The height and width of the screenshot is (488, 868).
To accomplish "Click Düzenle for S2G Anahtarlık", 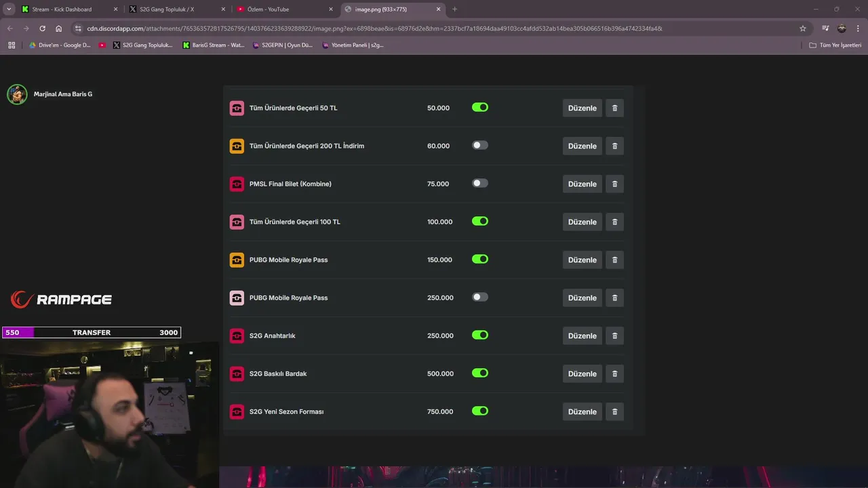I will 583,335.
